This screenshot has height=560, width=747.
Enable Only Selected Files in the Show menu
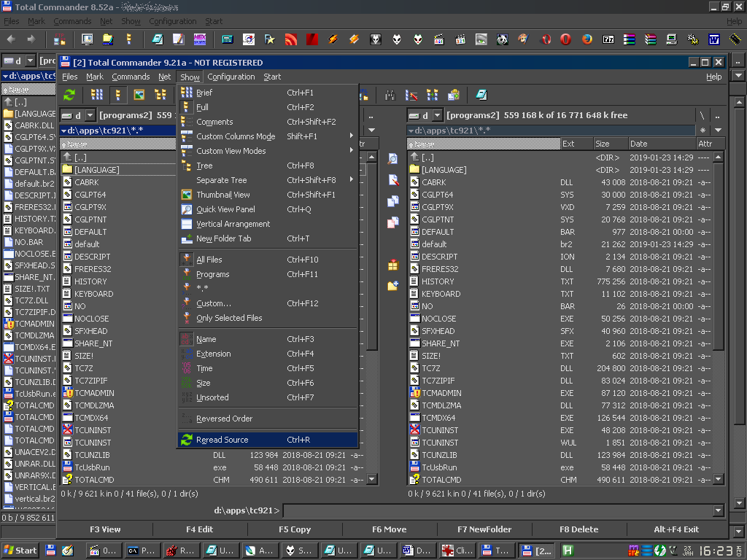[268, 318]
